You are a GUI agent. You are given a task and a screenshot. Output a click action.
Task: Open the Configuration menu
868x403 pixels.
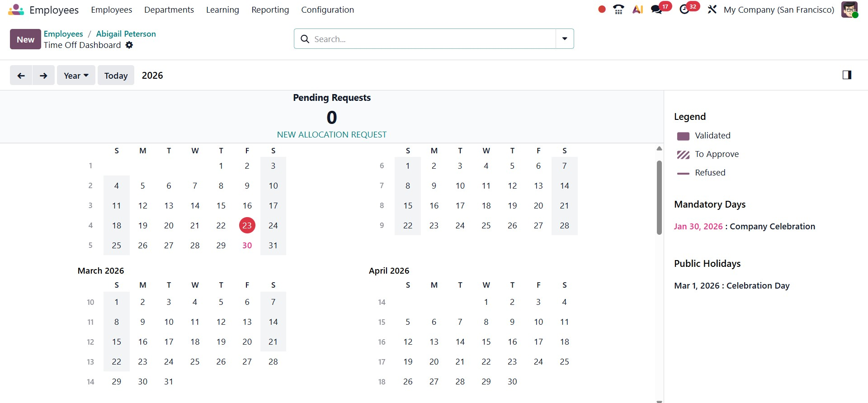pyautogui.click(x=327, y=9)
